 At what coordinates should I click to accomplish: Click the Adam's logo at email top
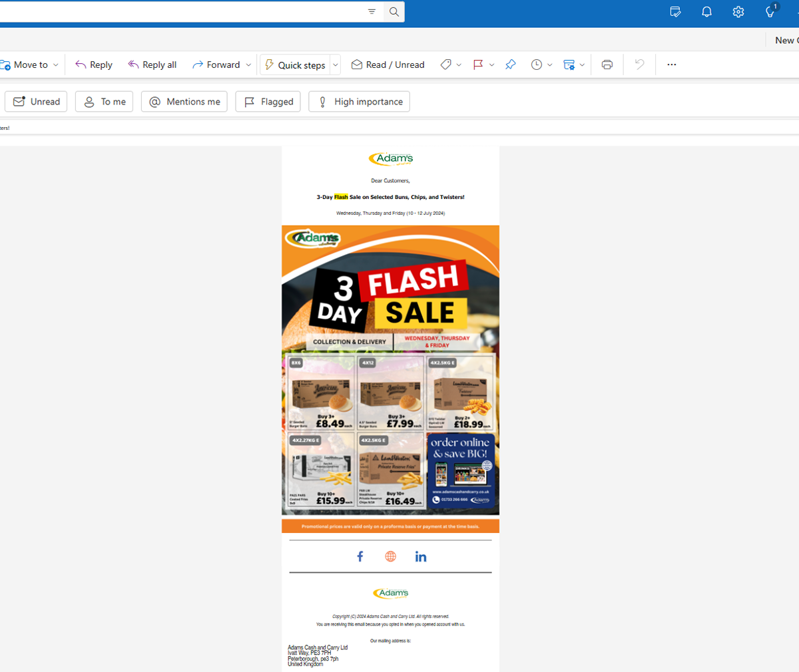tap(391, 158)
